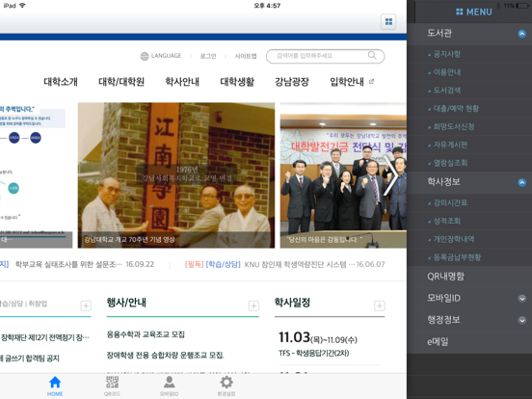Screen dimensions: 532x399
Task: Open e메일 in the sidebar
Action: (438, 342)
